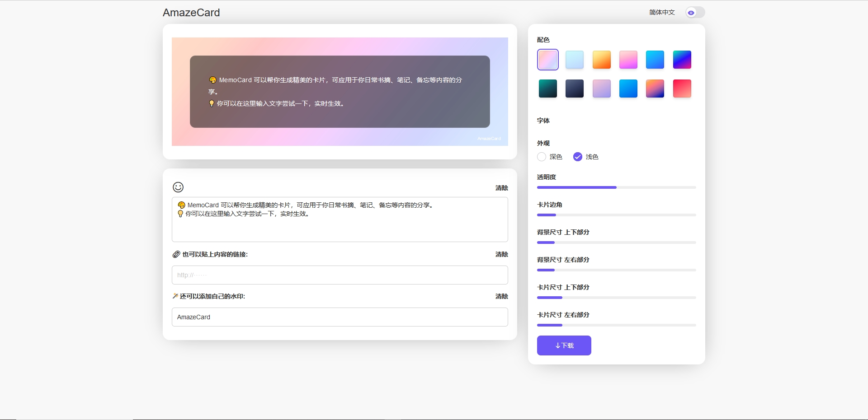Pick the dark navy color swatch
The image size is (868, 420).
(x=575, y=89)
